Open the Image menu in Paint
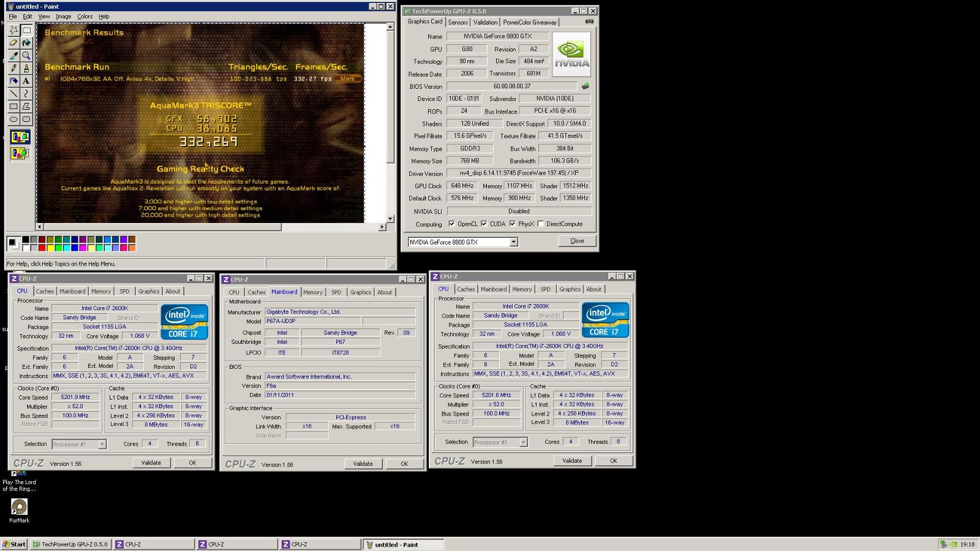 63,17
